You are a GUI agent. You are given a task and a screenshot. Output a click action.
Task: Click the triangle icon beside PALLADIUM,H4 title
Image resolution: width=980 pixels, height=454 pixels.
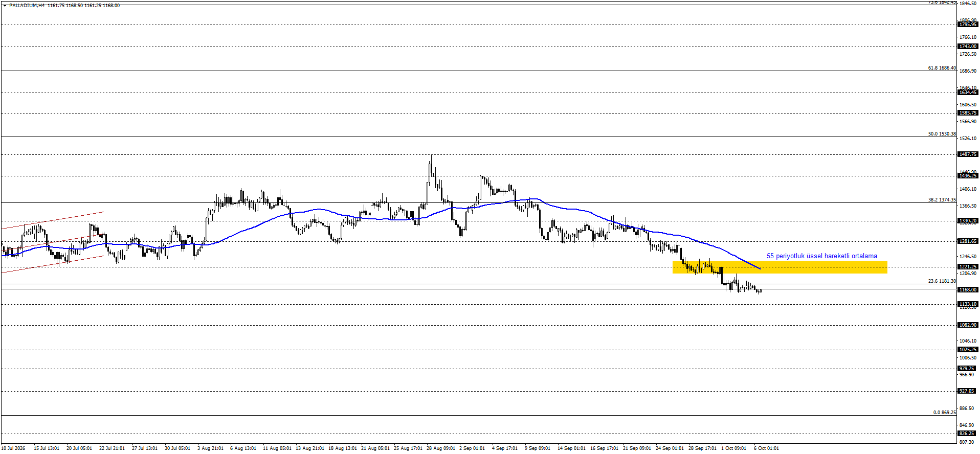click(5, 6)
